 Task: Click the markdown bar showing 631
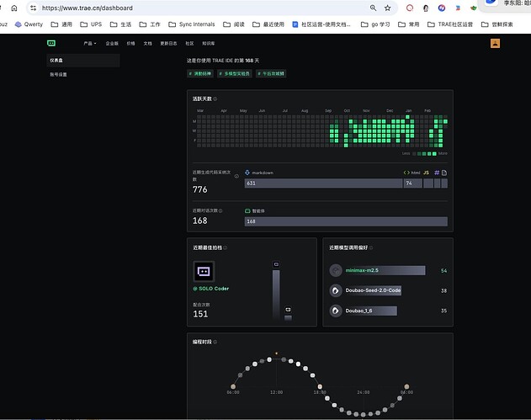pos(323,183)
